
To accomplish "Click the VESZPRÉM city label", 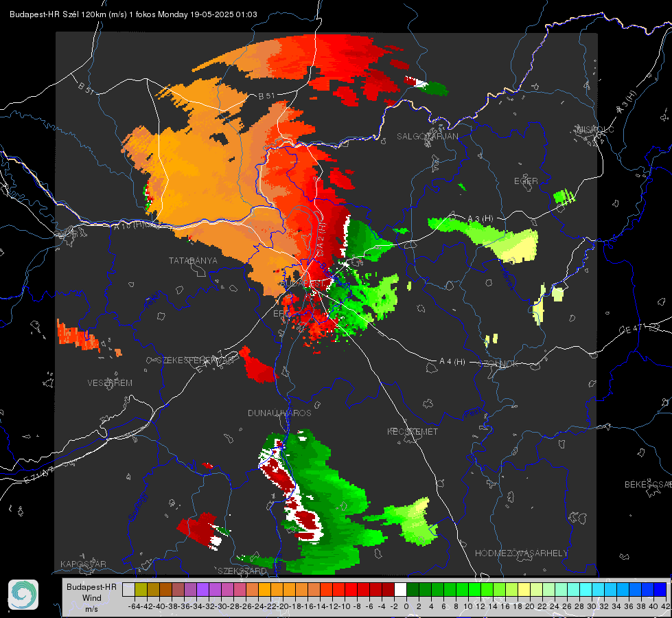I will (x=110, y=382).
